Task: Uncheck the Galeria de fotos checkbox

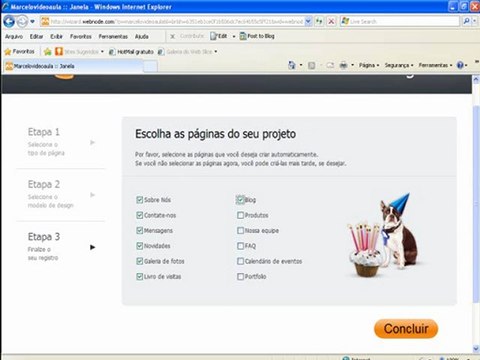Action: tap(140, 261)
